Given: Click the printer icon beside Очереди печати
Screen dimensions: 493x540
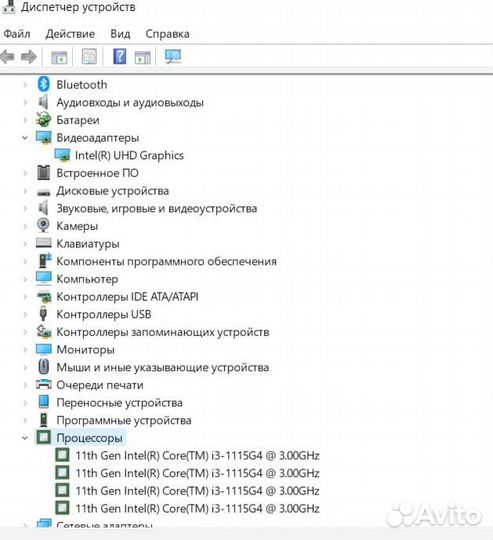Looking at the screenshot, I should pos(44,385).
